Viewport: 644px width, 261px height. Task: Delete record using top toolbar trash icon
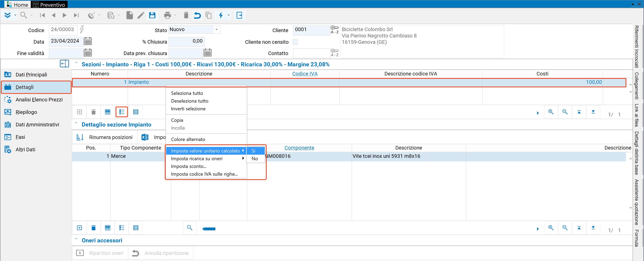point(186,15)
